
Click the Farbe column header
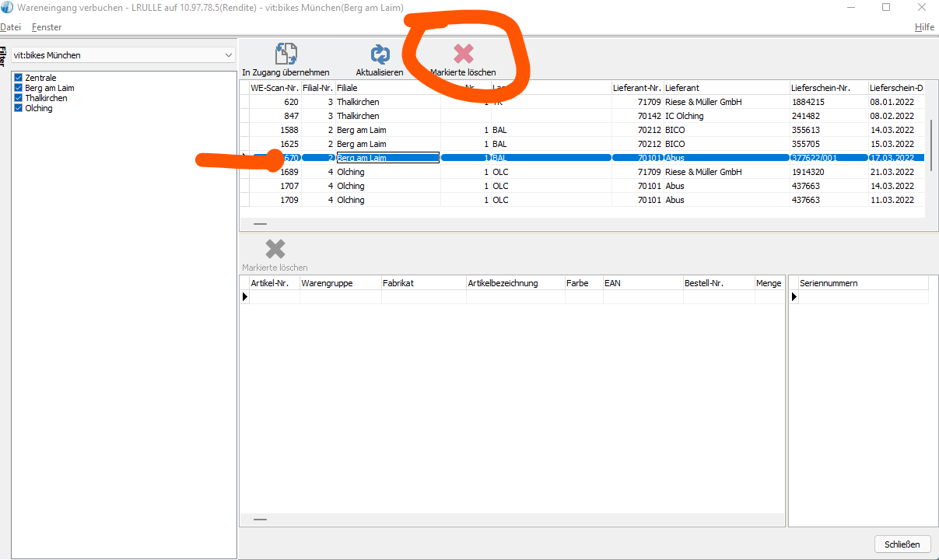[583, 283]
